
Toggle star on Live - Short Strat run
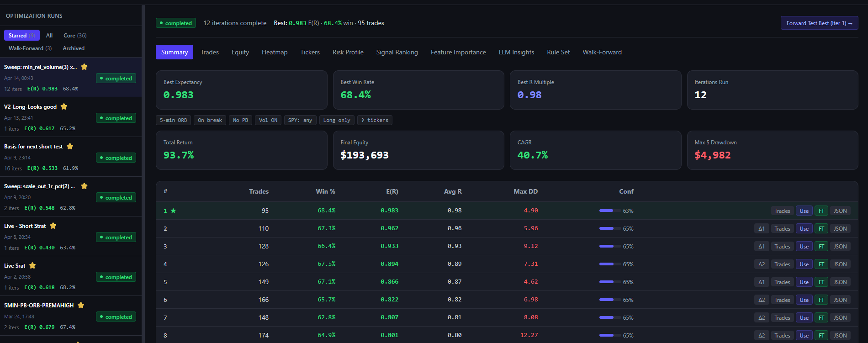pos(53,226)
